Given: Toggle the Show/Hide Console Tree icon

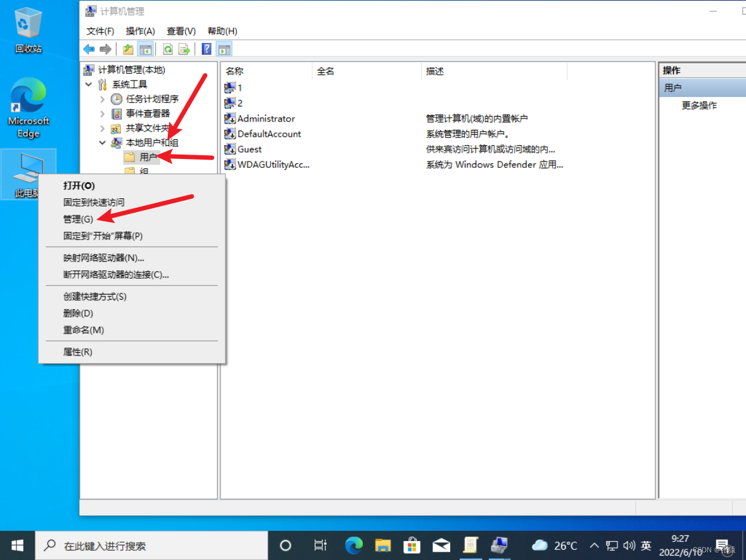Looking at the screenshot, I should click(x=145, y=49).
